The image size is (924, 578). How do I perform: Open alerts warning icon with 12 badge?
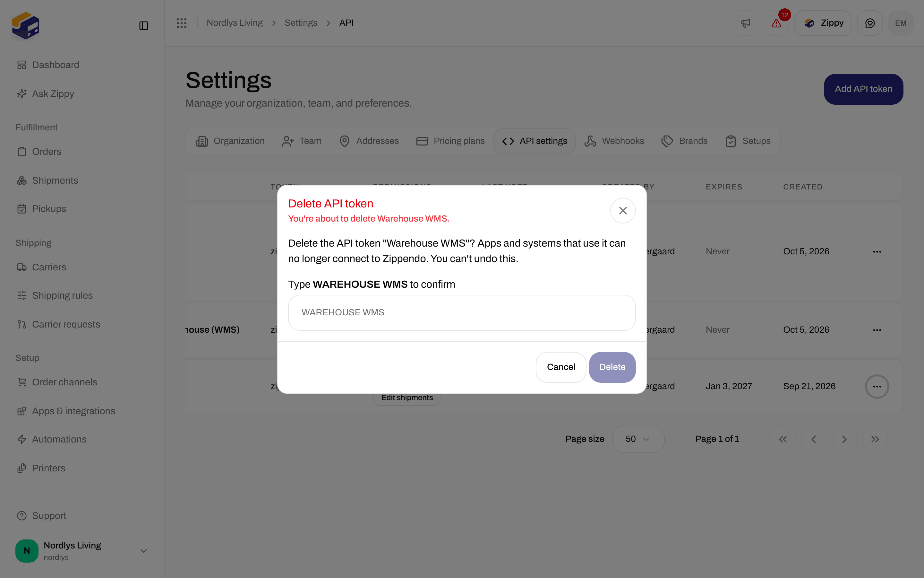[776, 23]
